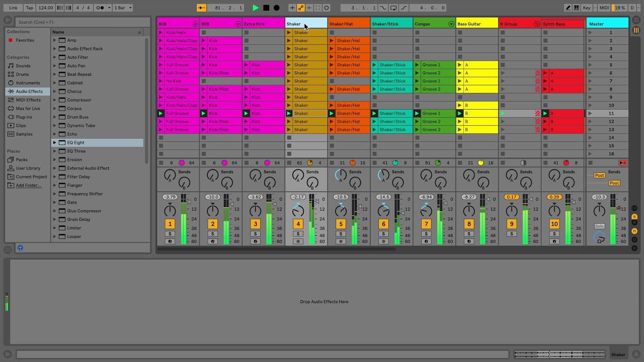Screen dimensions: 644x362
Task: Click the tempo field showing 124.00
Action: [46, 8]
